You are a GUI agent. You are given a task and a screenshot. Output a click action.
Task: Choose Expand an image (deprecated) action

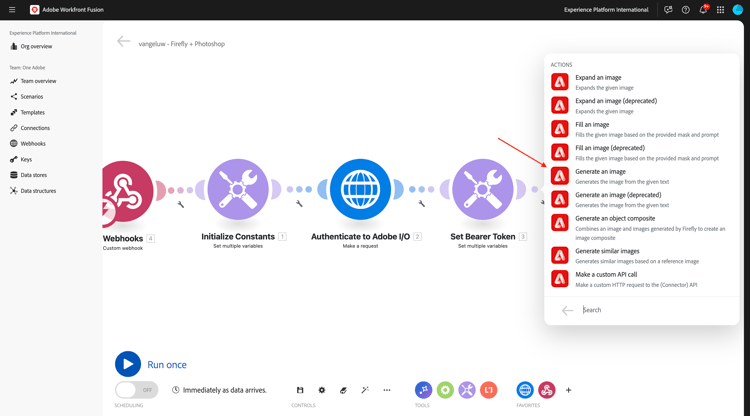pyautogui.click(x=641, y=105)
